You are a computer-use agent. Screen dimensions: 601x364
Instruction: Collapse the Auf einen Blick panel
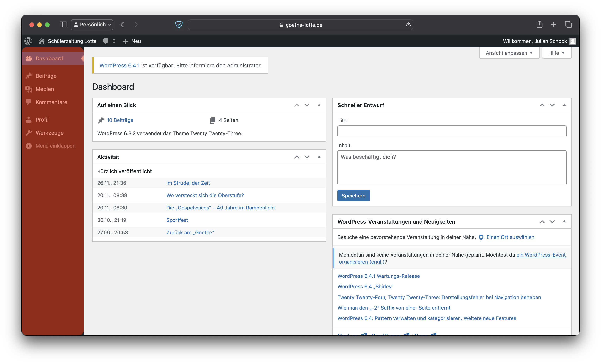[x=319, y=105]
